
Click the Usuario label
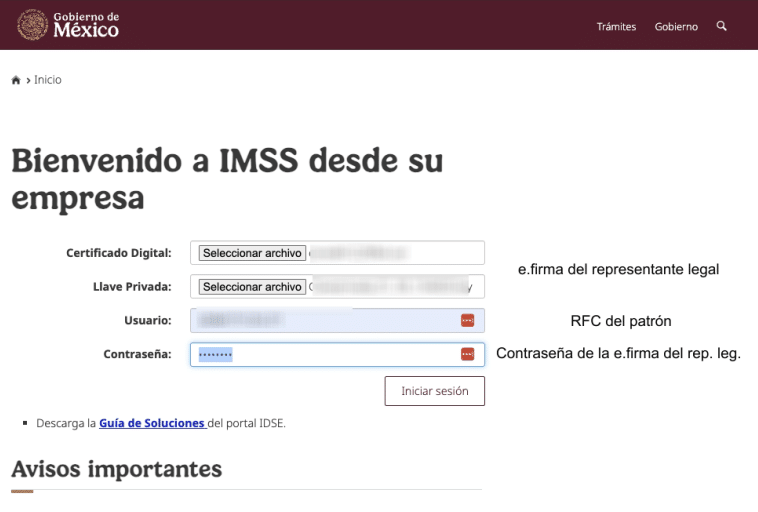pyautogui.click(x=148, y=321)
